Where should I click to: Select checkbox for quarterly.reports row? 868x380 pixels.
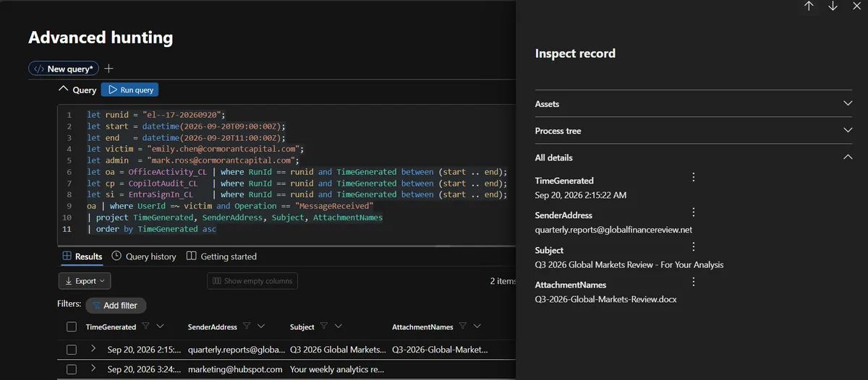72,350
